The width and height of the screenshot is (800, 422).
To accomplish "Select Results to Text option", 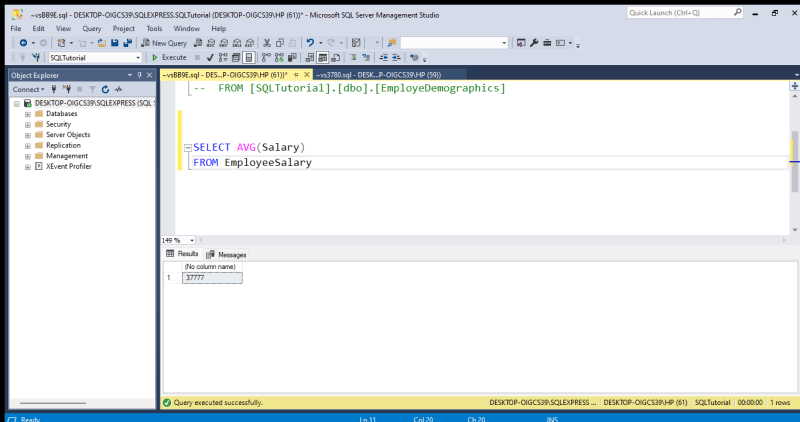I will coord(310,58).
